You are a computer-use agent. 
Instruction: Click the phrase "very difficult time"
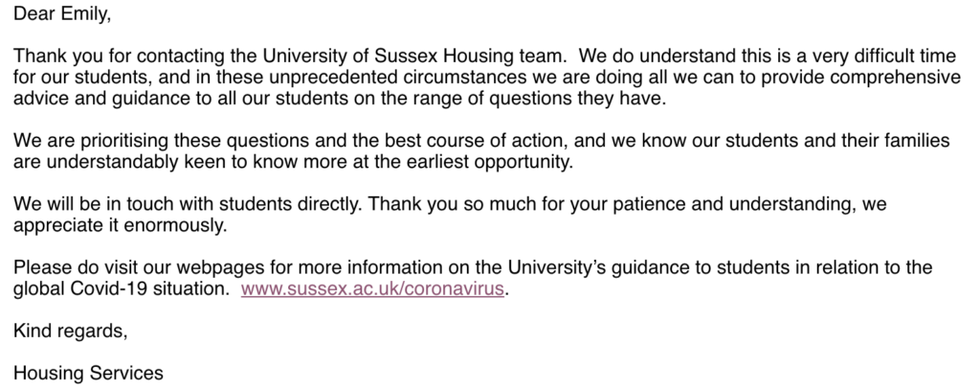884,56
